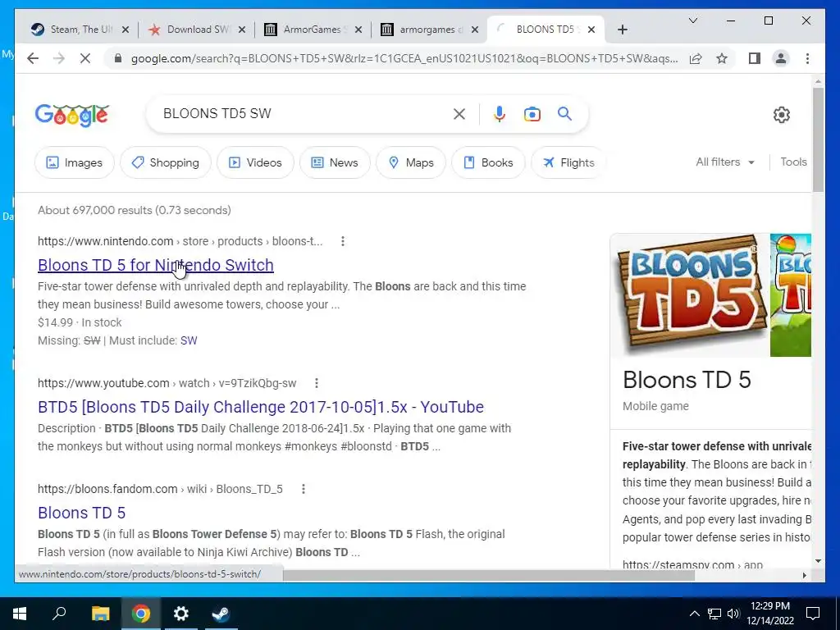Screen dimensions: 840x630
Task: Open a new browser tab
Action: point(622,30)
